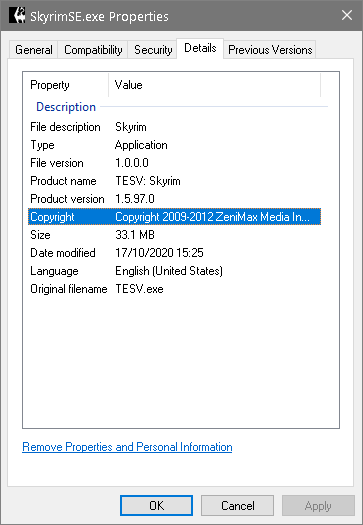Select the Language property row
Viewport: 363px width, 525px height.
(174, 271)
